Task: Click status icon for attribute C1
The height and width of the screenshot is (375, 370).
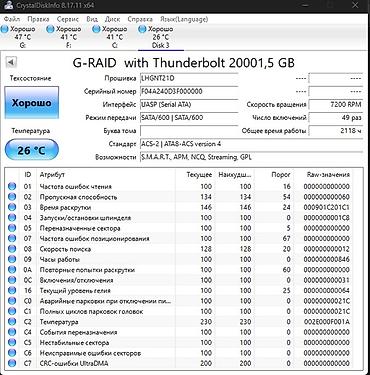Action: pyautogui.click(x=12, y=311)
